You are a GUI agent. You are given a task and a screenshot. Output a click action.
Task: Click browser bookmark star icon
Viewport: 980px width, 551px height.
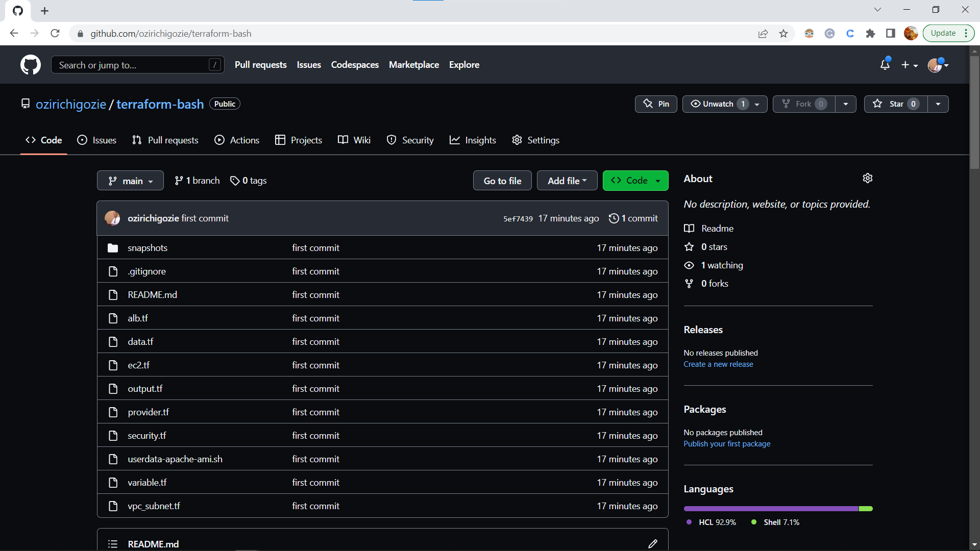(x=783, y=34)
